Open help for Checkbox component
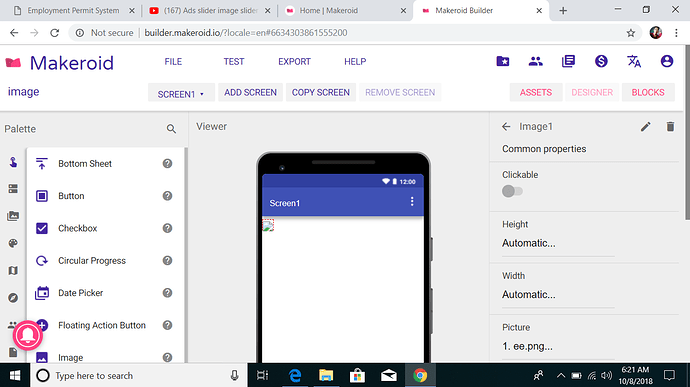Image resolution: width=690 pixels, height=387 pixels. click(167, 228)
